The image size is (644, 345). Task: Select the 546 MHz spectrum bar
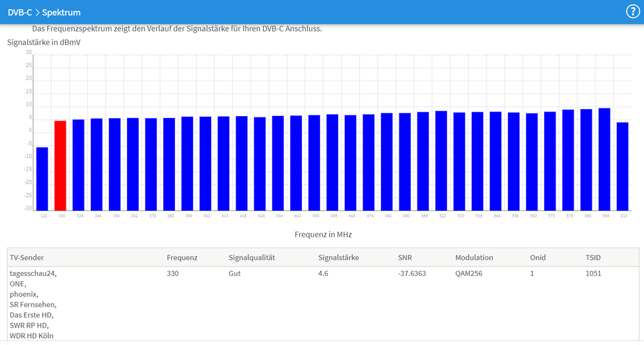496,161
